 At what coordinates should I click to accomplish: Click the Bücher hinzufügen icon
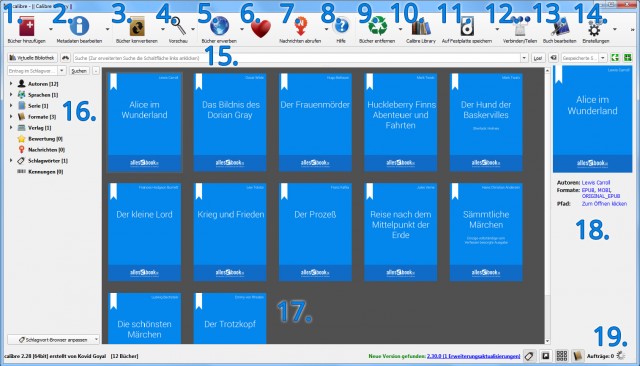pos(27,27)
